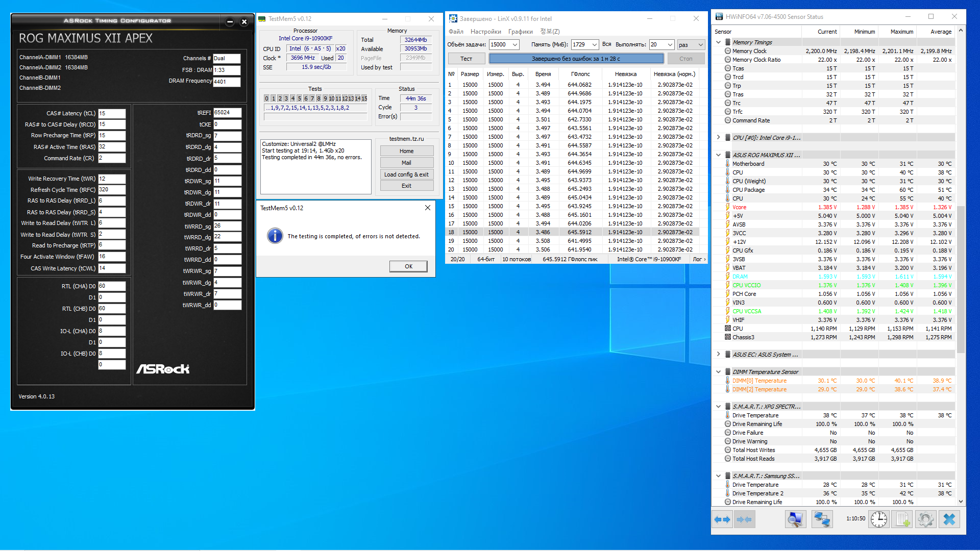The image size is (980, 551).
Task: Open the memory 1729 MiB dropdown
Action: tap(594, 45)
